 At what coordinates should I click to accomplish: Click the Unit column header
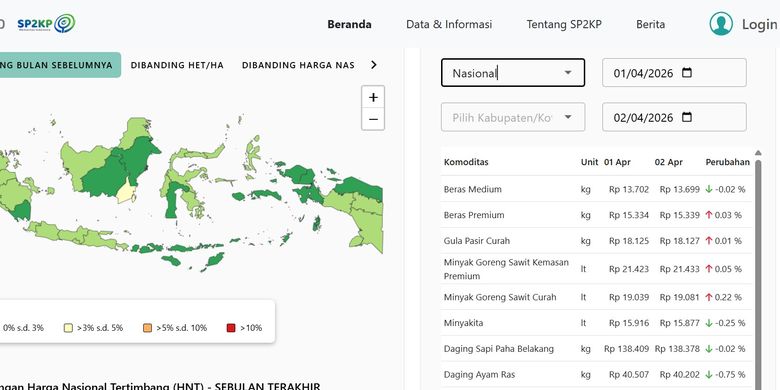tap(589, 162)
